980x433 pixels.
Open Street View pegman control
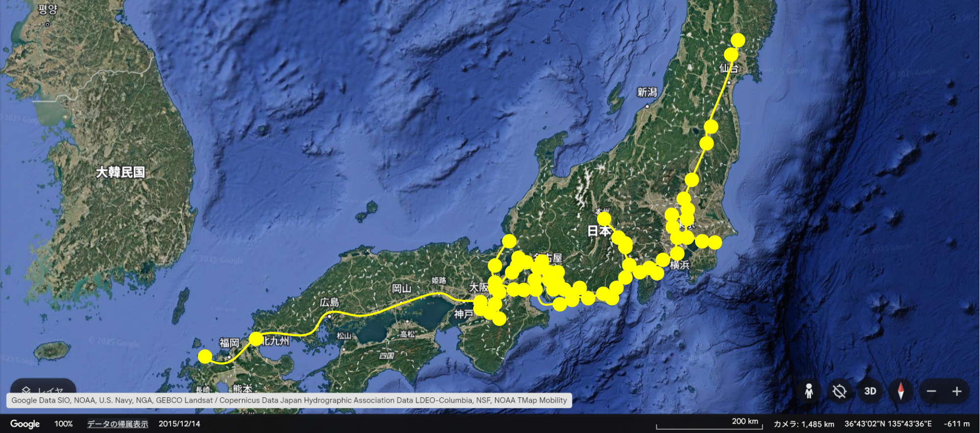[x=809, y=391]
